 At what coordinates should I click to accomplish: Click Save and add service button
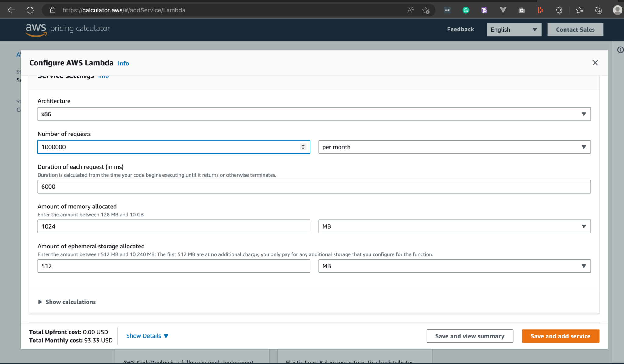point(560,336)
